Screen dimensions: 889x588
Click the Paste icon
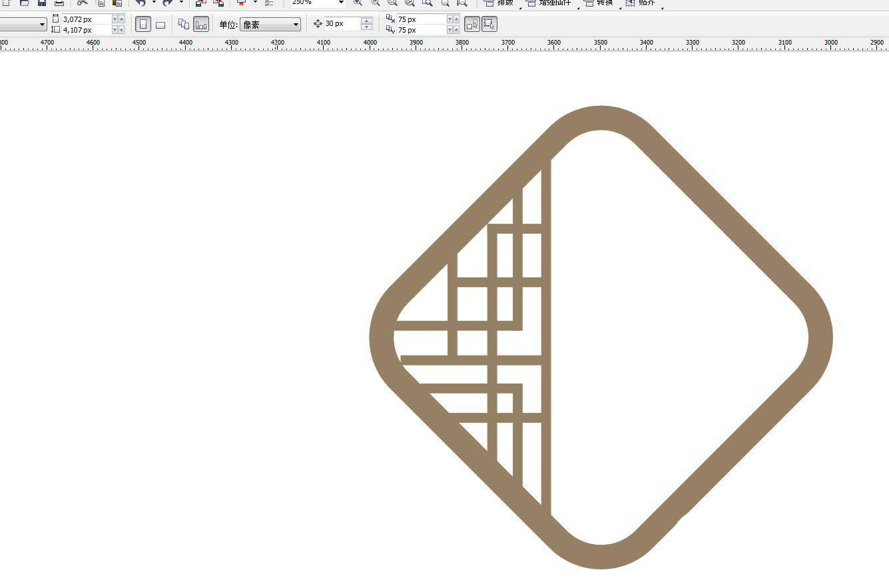coord(117,3)
